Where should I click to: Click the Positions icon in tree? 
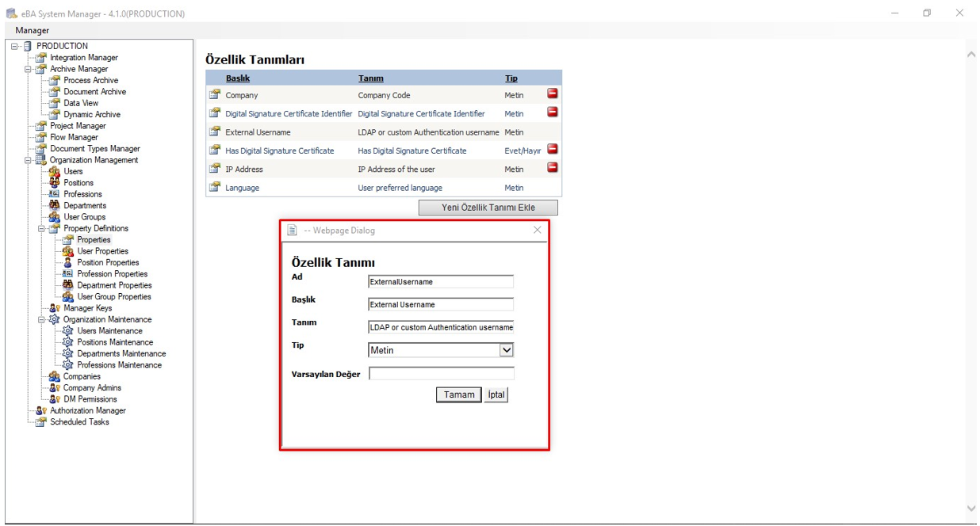pos(54,183)
